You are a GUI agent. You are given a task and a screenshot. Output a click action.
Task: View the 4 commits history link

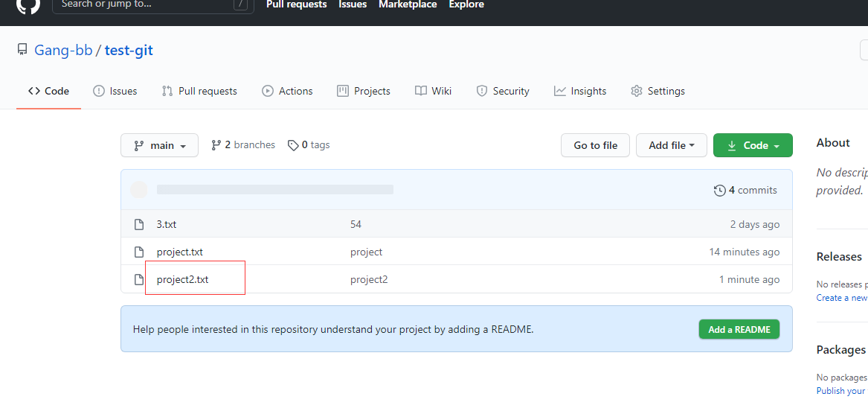click(746, 190)
